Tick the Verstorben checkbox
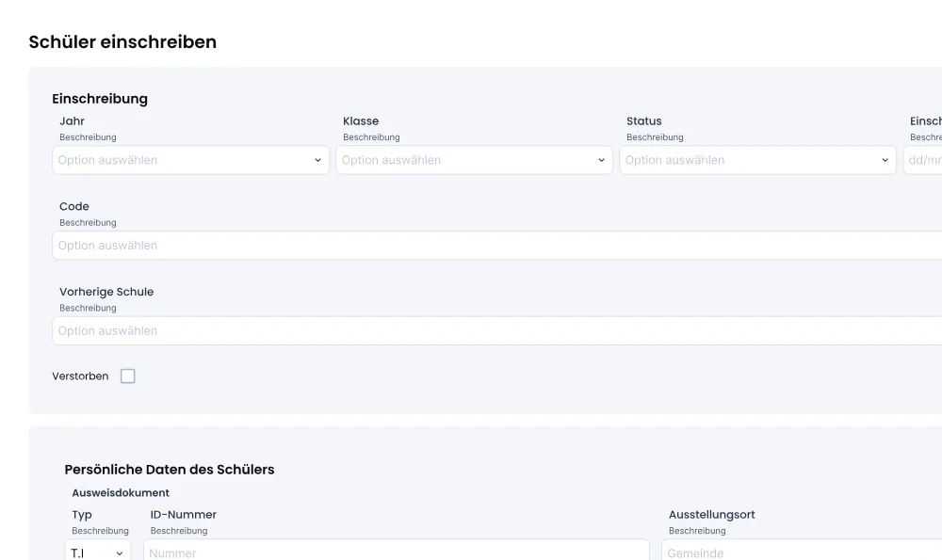 pyautogui.click(x=128, y=376)
